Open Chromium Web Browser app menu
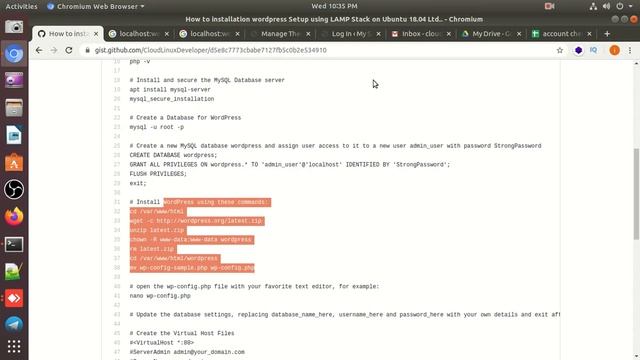The width and height of the screenshot is (640, 360). pyautogui.click(x=96, y=6)
